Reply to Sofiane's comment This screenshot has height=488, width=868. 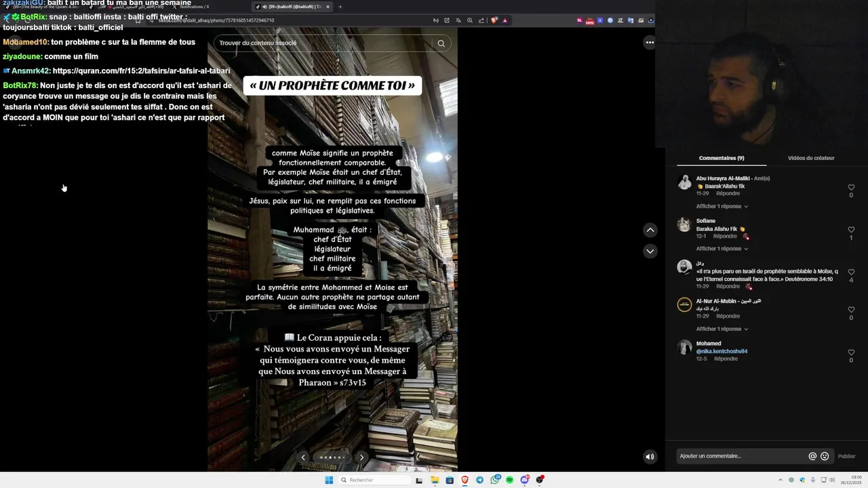[x=725, y=236]
